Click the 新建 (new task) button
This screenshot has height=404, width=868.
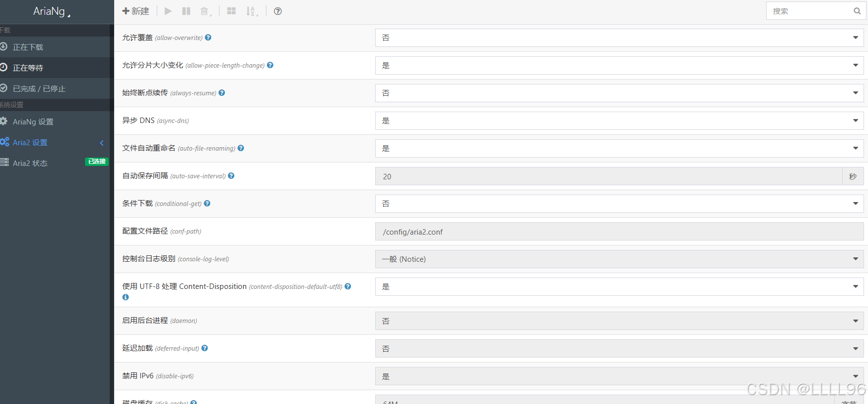click(135, 11)
